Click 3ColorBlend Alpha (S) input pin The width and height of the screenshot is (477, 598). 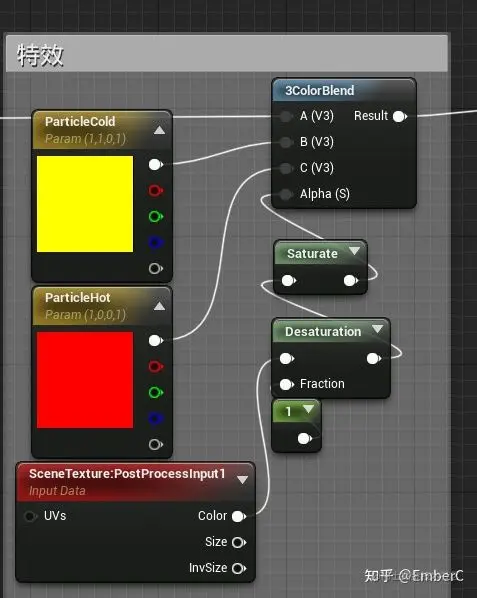[286, 194]
